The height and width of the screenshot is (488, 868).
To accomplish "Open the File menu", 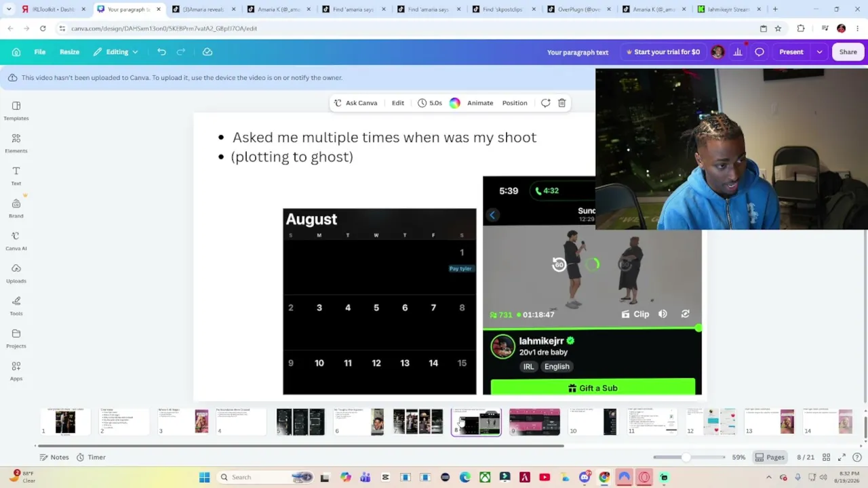I will [x=40, y=52].
